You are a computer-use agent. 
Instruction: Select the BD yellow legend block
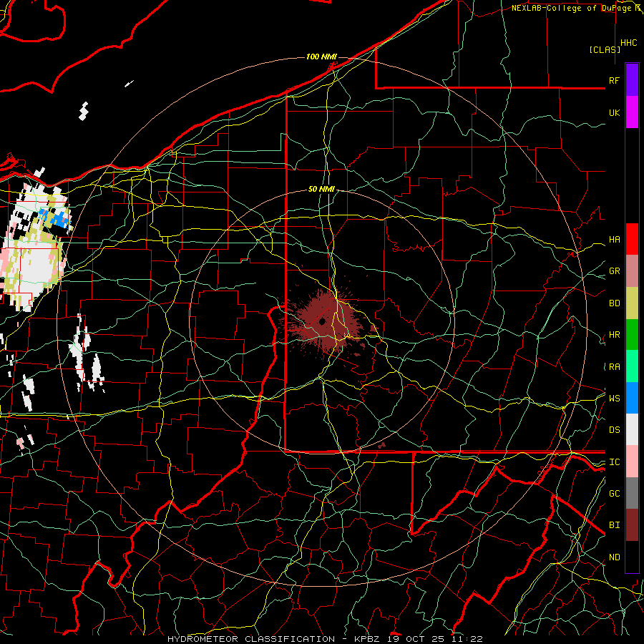(x=632, y=303)
